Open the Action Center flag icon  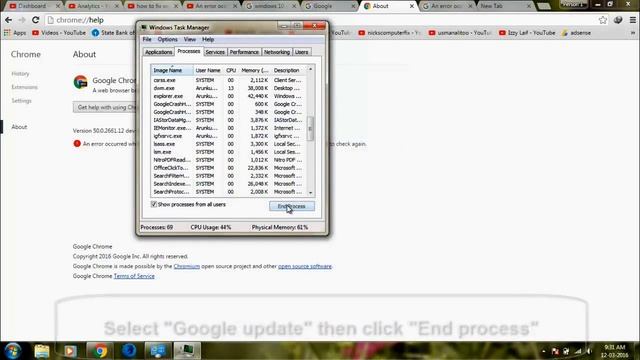point(555,351)
